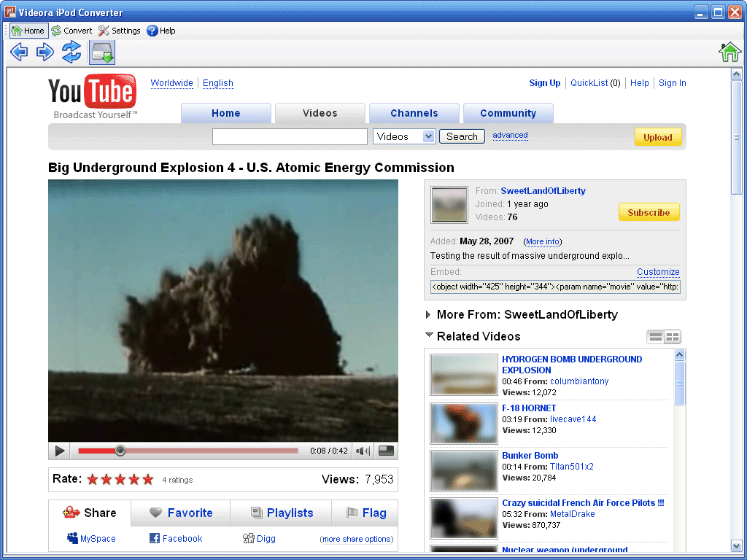Click the first rating star
The image size is (747, 560).
pyautogui.click(x=93, y=480)
